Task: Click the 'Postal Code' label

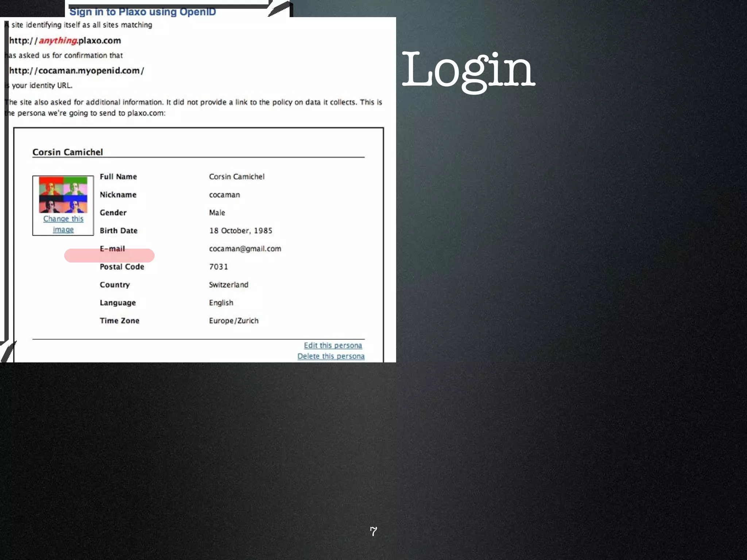Action: click(x=122, y=267)
